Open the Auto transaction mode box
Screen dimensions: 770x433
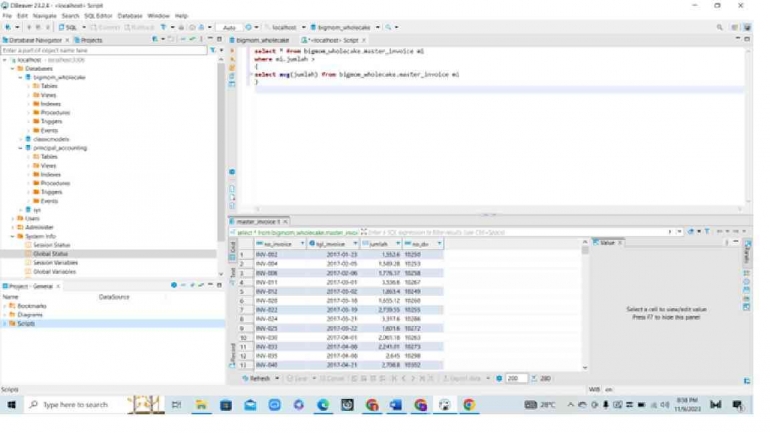(229, 27)
